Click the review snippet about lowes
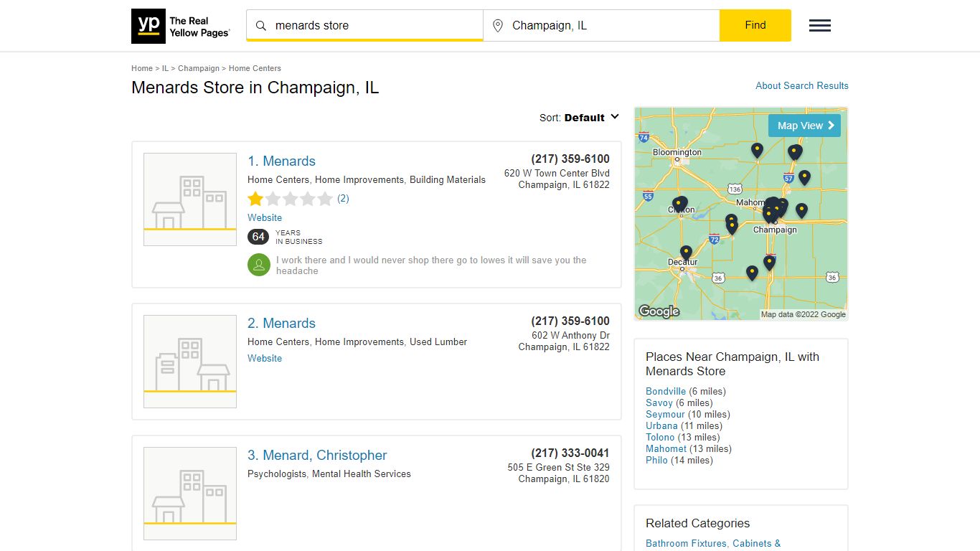980x551 pixels. [431, 265]
